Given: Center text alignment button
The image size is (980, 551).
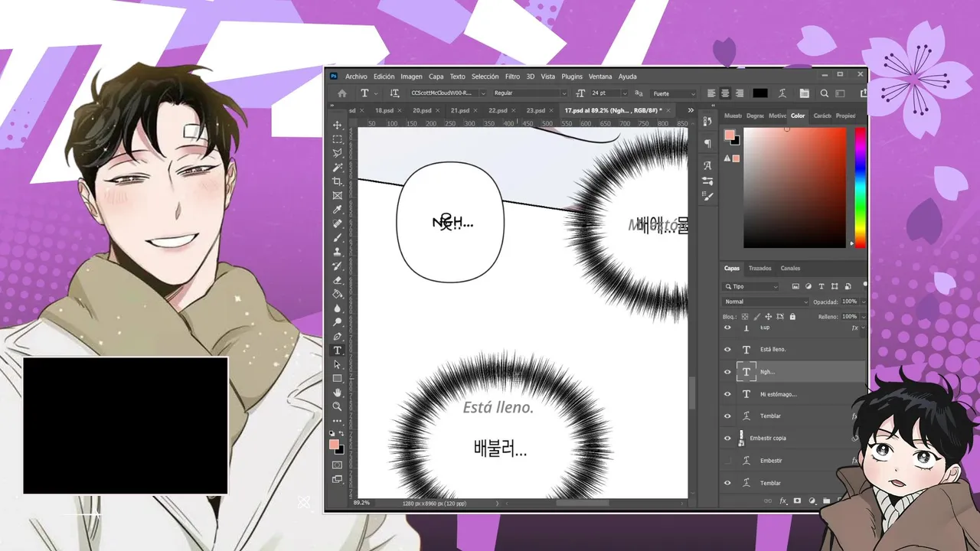Looking at the screenshot, I should click(725, 93).
